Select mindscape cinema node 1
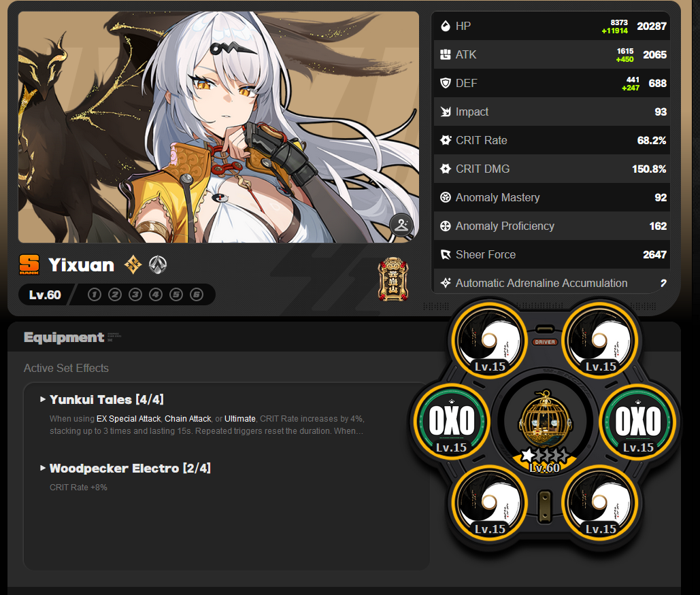This screenshot has width=700, height=595. click(94, 294)
